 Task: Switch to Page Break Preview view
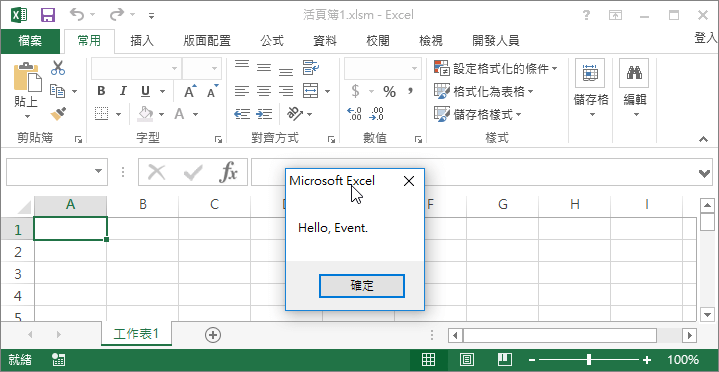pyautogui.click(x=505, y=360)
